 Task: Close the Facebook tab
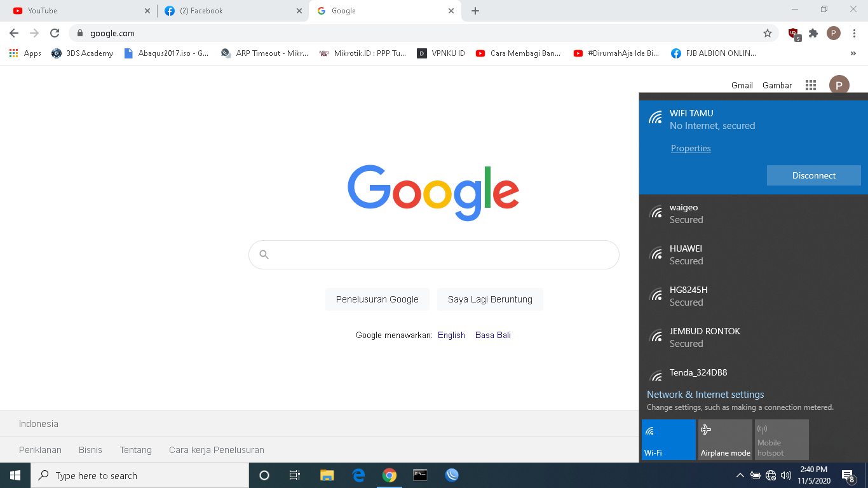(x=299, y=11)
